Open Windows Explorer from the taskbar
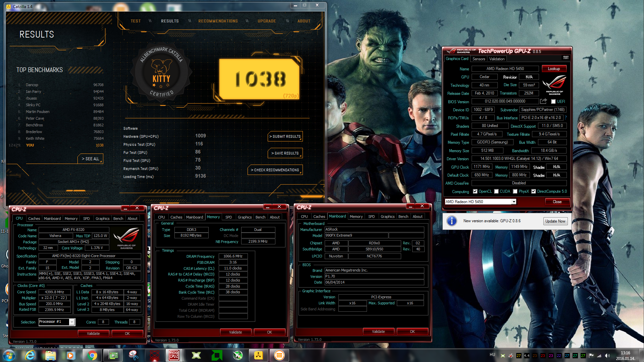Viewport: 644px width, 362px height. (x=50, y=355)
